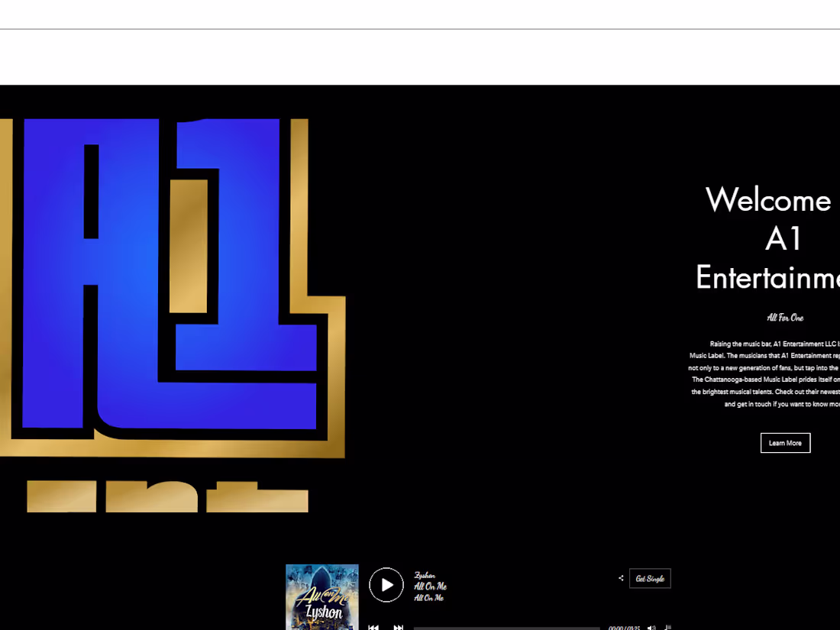
Task: Click the gold "Ent" lettering under the logo
Action: coord(168,496)
